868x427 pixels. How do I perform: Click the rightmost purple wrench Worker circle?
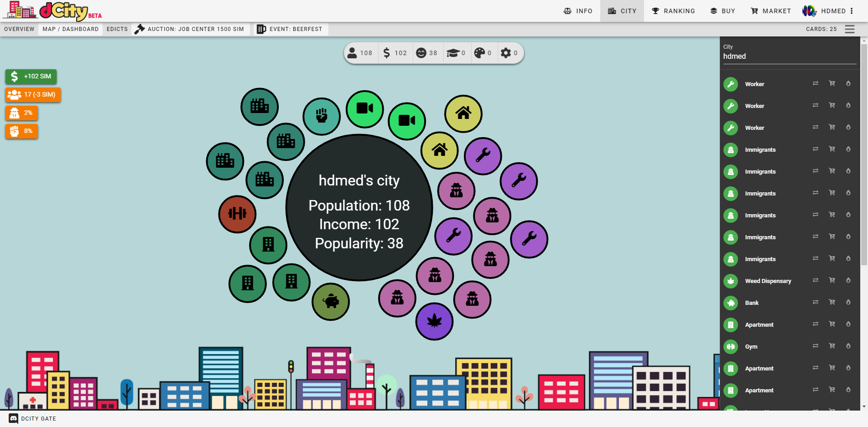pyautogui.click(x=529, y=239)
